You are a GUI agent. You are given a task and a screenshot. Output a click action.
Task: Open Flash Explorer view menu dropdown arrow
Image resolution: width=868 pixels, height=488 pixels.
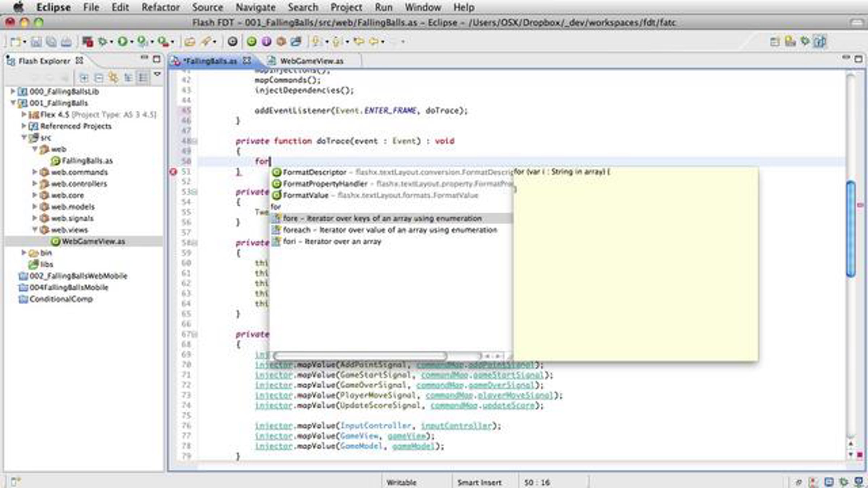click(x=157, y=74)
